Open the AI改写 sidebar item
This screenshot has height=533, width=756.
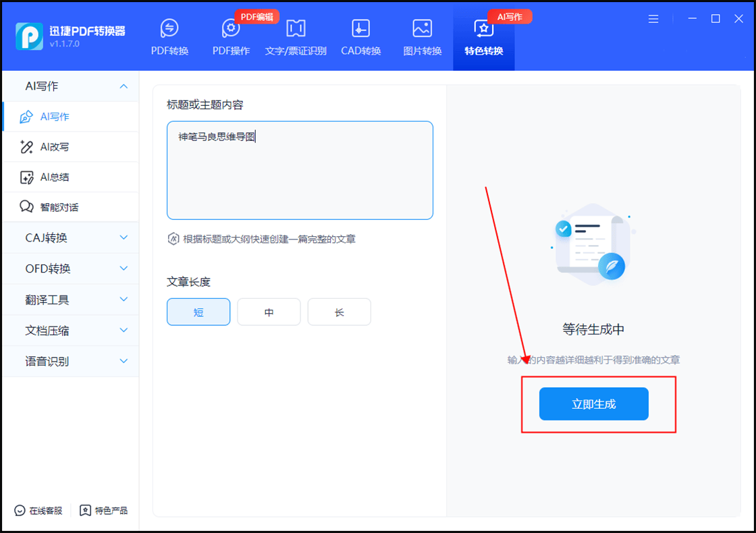tap(71, 147)
